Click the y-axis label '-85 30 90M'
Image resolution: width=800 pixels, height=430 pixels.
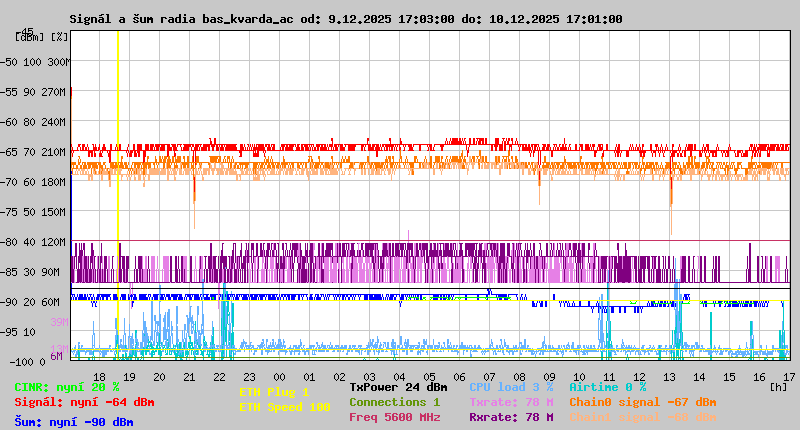coord(31,272)
